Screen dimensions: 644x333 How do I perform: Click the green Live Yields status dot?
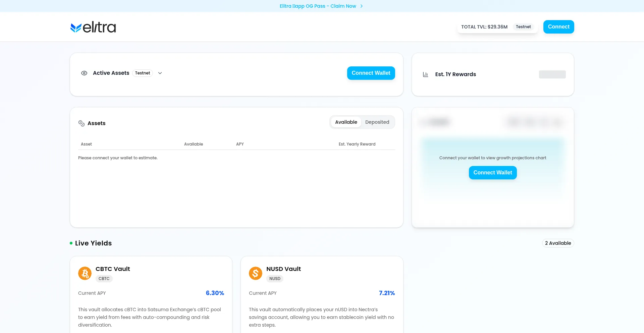point(71,243)
